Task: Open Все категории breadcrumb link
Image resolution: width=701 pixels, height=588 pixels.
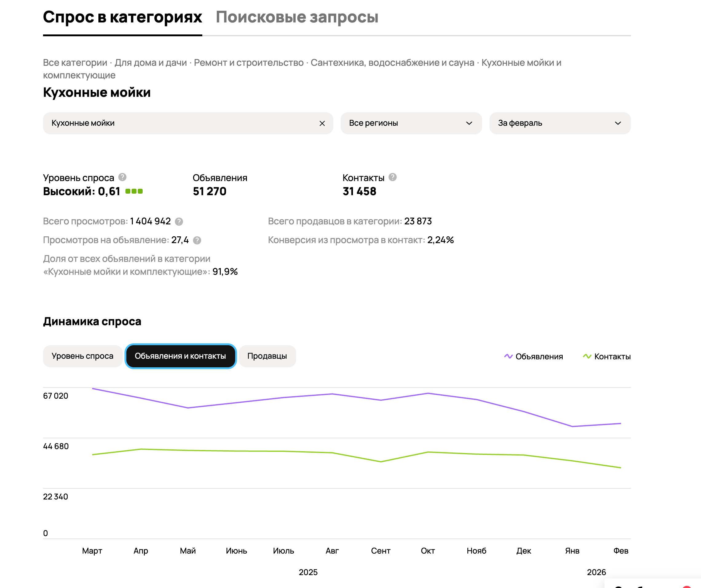Action: tap(75, 63)
